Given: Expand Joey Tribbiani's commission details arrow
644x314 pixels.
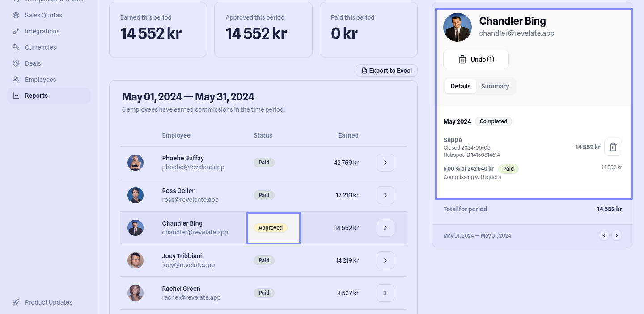Looking at the screenshot, I should tap(385, 260).
